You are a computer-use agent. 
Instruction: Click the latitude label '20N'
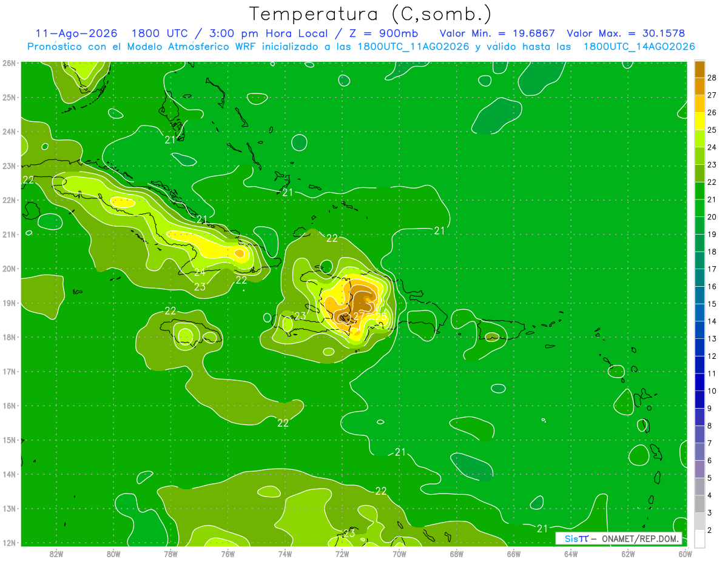coord(9,269)
